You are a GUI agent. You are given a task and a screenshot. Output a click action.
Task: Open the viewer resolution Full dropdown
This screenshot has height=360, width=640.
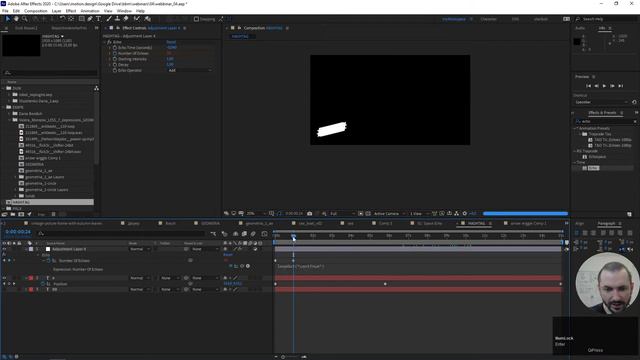click(x=342, y=213)
